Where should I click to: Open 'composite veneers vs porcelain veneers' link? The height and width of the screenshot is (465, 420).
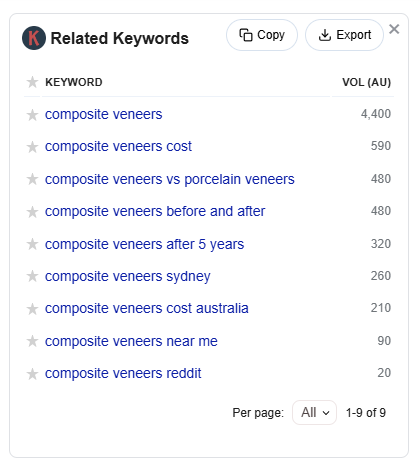tap(170, 179)
